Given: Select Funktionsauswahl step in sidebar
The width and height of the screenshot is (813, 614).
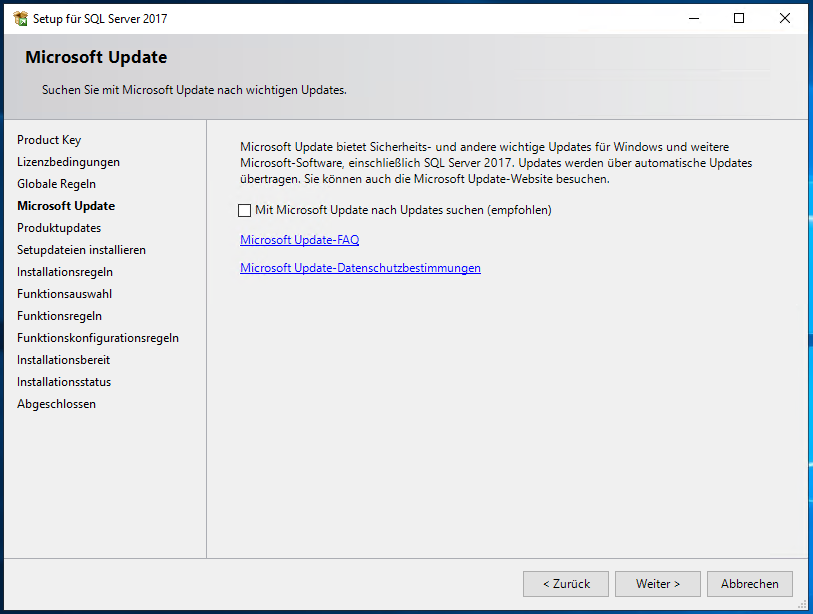Looking at the screenshot, I should tap(64, 294).
